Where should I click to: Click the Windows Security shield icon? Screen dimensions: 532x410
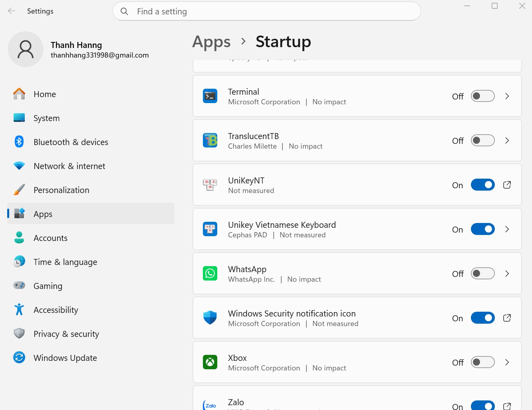210,318
